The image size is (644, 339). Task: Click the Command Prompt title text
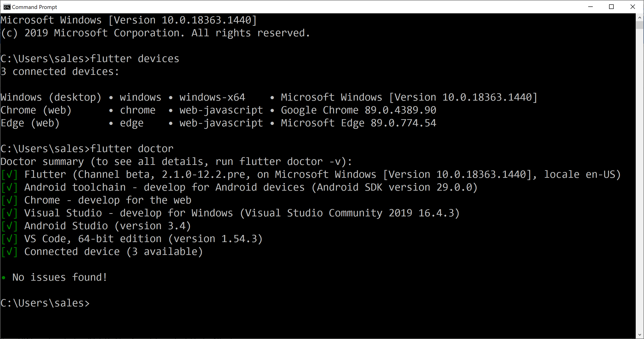point(34,7)
